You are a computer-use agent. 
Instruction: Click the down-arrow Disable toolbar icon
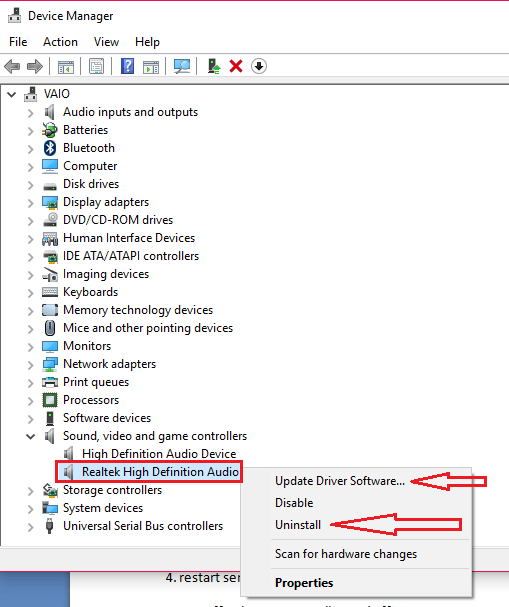(259, 66)
